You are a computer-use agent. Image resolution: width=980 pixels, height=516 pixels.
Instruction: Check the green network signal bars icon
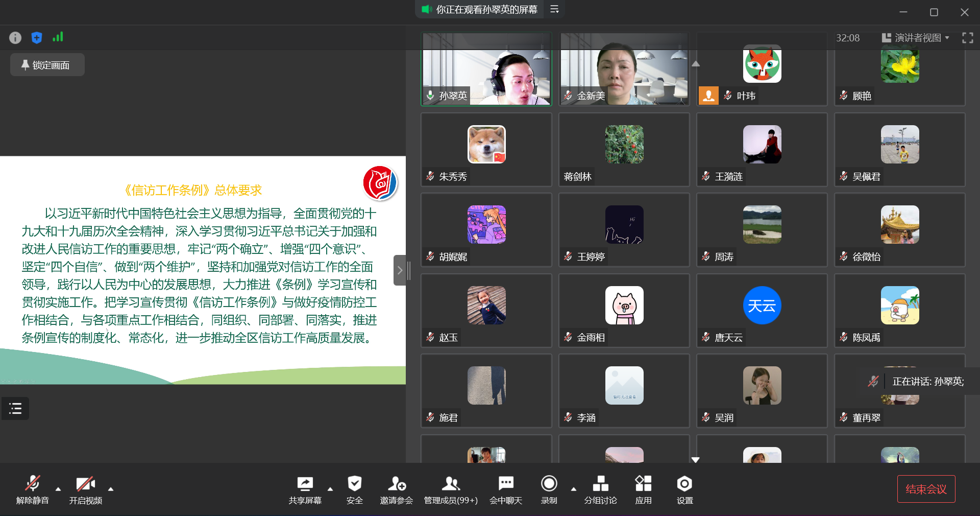click(58, 37)
